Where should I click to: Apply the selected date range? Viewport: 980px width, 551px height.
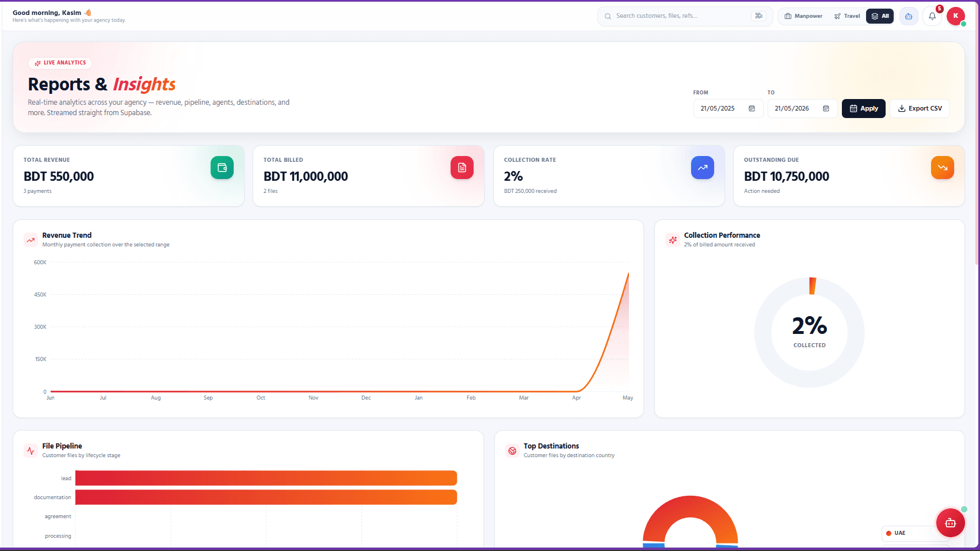coord(864,108)
